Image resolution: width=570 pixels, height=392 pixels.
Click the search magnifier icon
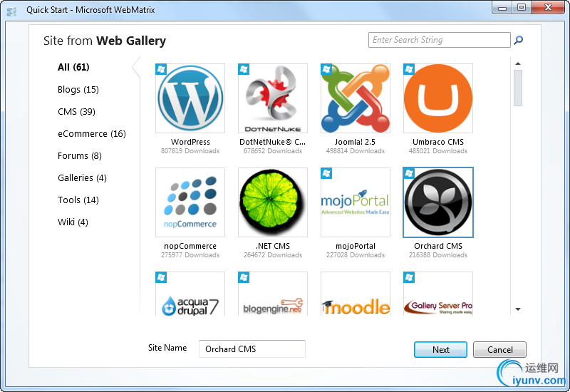tap(519, 40)
